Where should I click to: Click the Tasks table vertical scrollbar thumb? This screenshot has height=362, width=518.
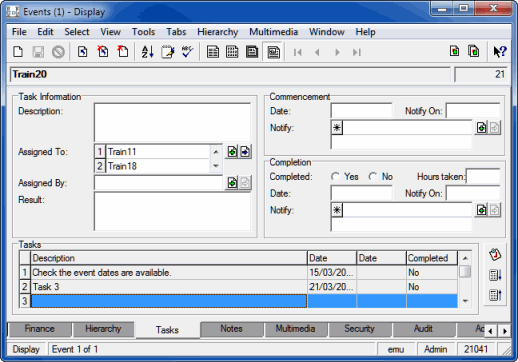[465, 271]
